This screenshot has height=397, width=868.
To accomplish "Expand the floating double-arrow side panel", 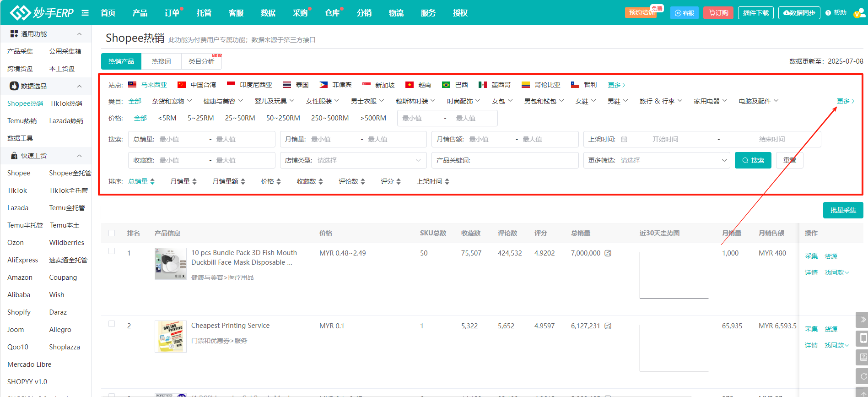I will pos(863,320).
